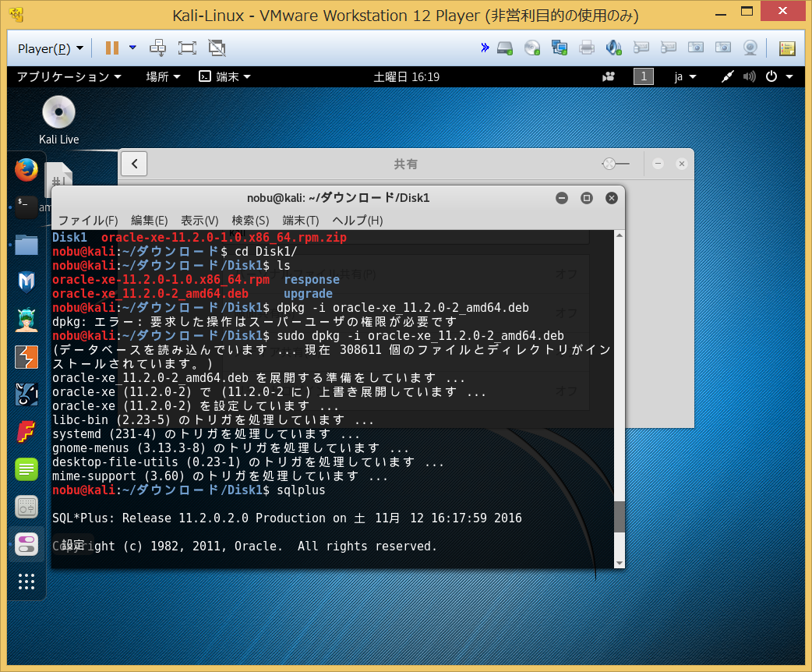
Task: Open the 場所 menu in top bar
Action: coord(163,76)
